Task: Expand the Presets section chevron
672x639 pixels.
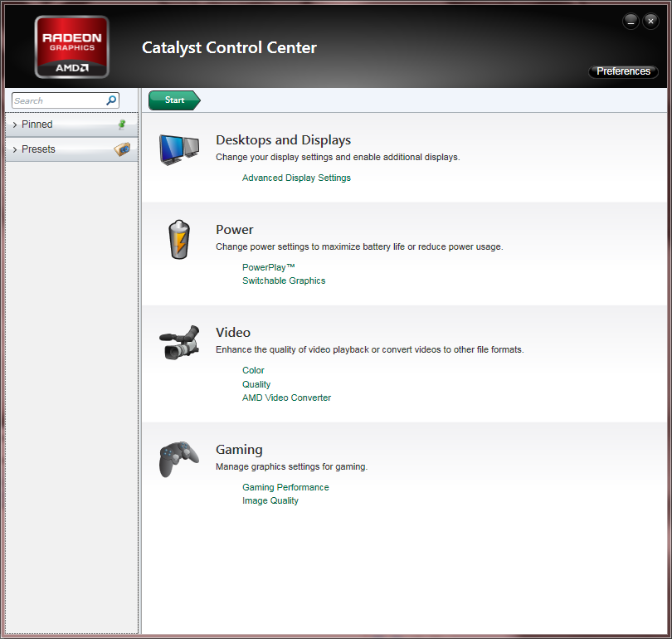Action: click(15, 149)
